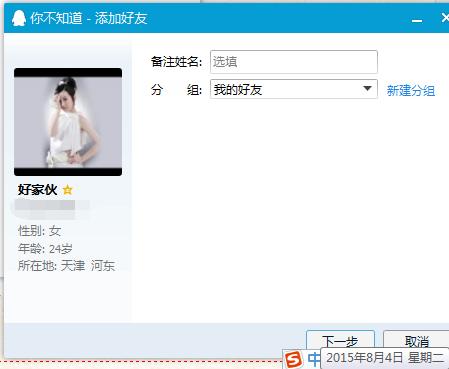The height and width of the screenshot is (369, 449).
Task: Click the gold star icon beside 好家伙
Action: [68, 190]
